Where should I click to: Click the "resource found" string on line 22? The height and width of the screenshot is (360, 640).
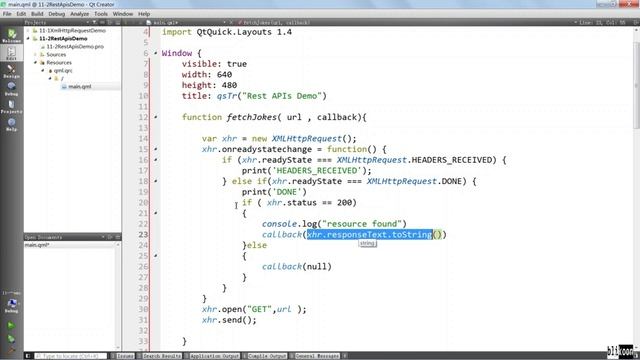click(x=362, y=224)
